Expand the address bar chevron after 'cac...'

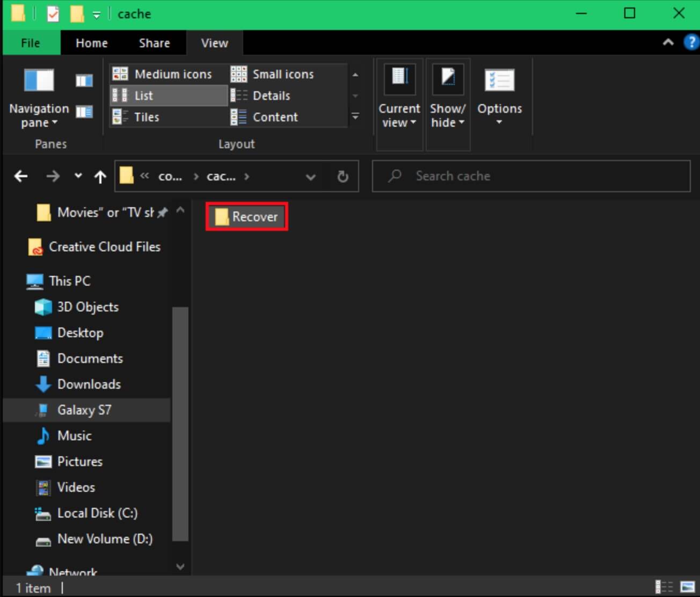tap(246, 176)
